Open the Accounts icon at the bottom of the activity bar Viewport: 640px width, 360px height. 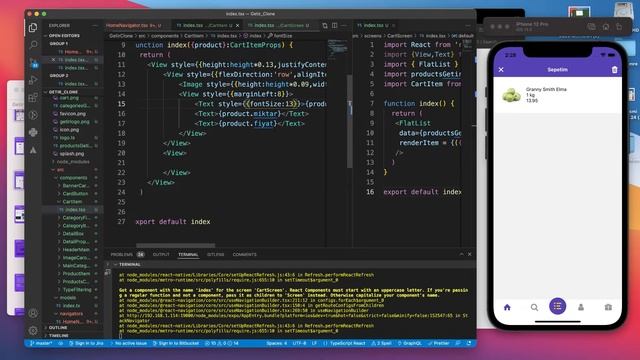[x=33, y=313]
